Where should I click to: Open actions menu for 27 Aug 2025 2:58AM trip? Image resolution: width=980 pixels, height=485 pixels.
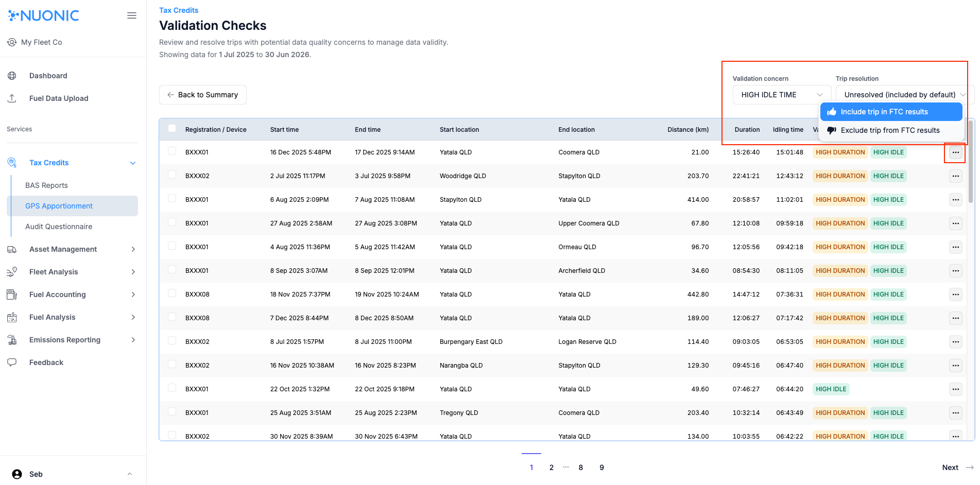pyautogui.click(x=955, y=223)
